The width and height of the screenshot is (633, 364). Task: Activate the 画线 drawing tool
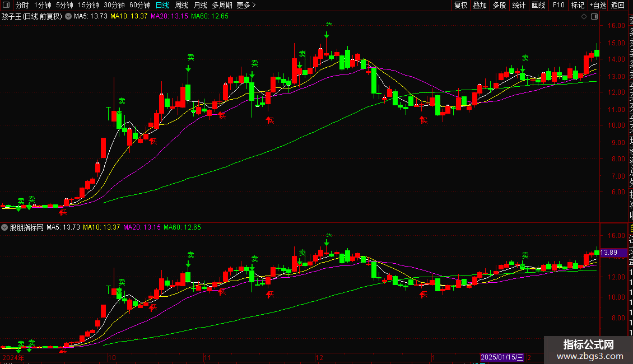(538, 5)
